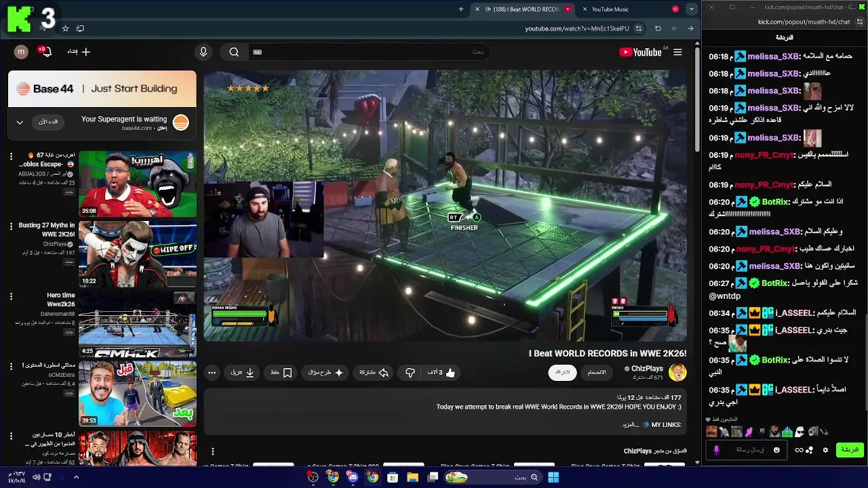Click the browser address bar URL
The image size is (868, 488).
click(577, 28)
